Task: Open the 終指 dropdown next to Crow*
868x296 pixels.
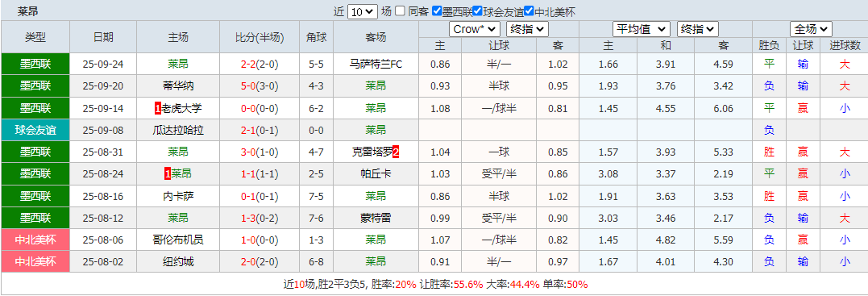Action: 527,29
